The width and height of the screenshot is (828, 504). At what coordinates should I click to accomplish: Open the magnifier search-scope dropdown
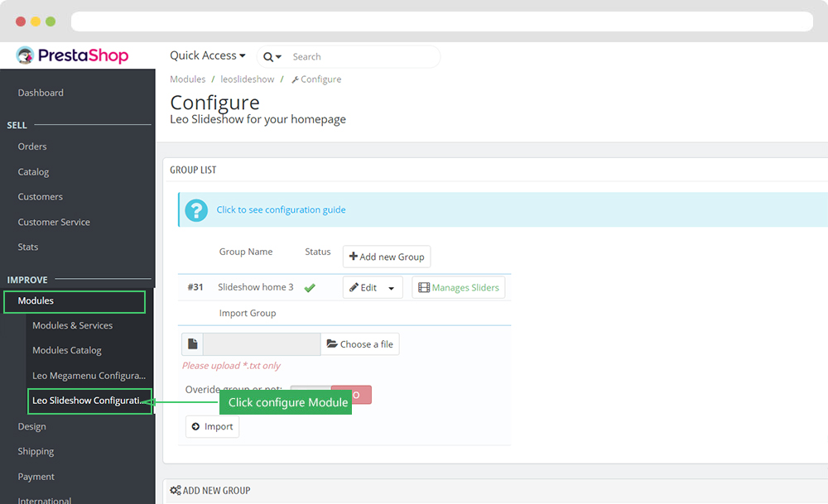pos(272,57)
